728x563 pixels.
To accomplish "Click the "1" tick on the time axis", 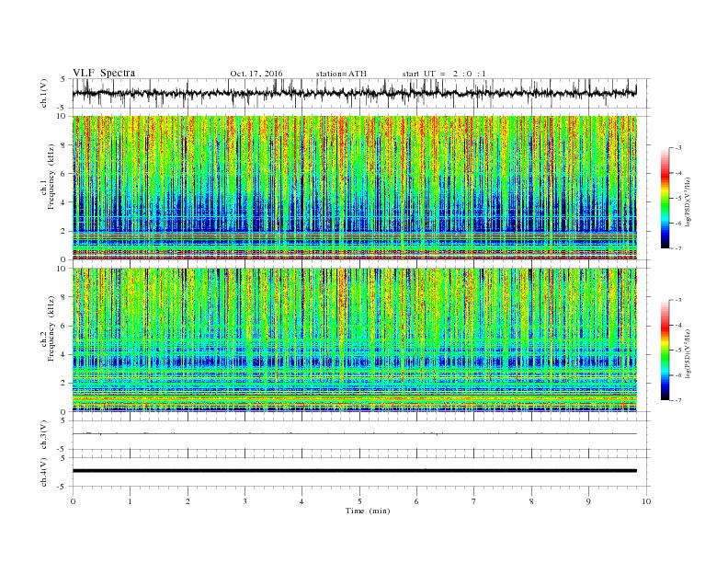I will click(130, 501).
